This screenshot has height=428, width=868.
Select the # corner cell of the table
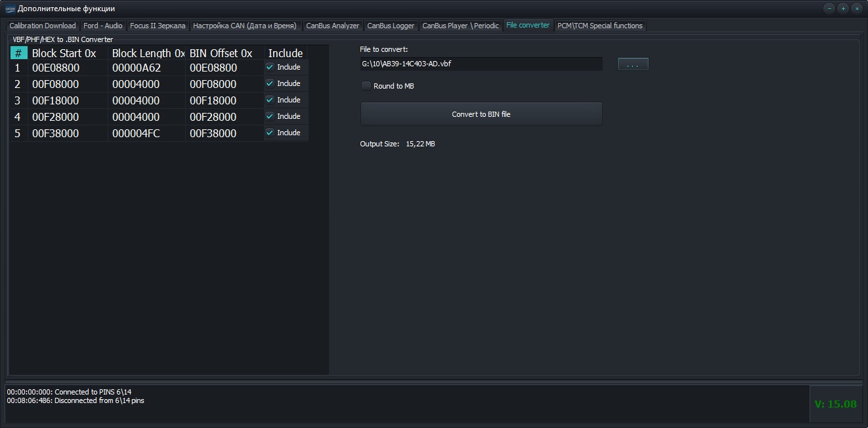coord(18,53)
